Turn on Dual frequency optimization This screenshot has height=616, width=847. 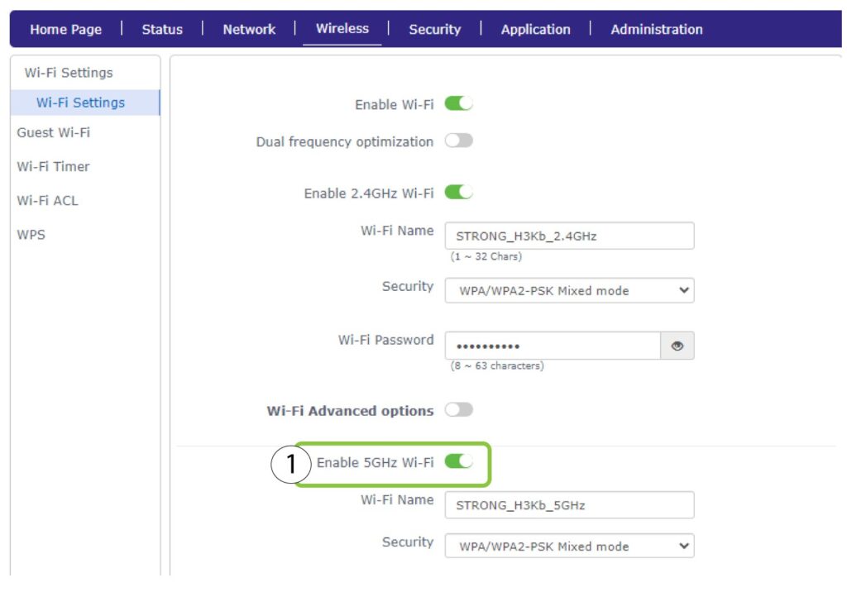pyautogui.click(x=458, y=141)
